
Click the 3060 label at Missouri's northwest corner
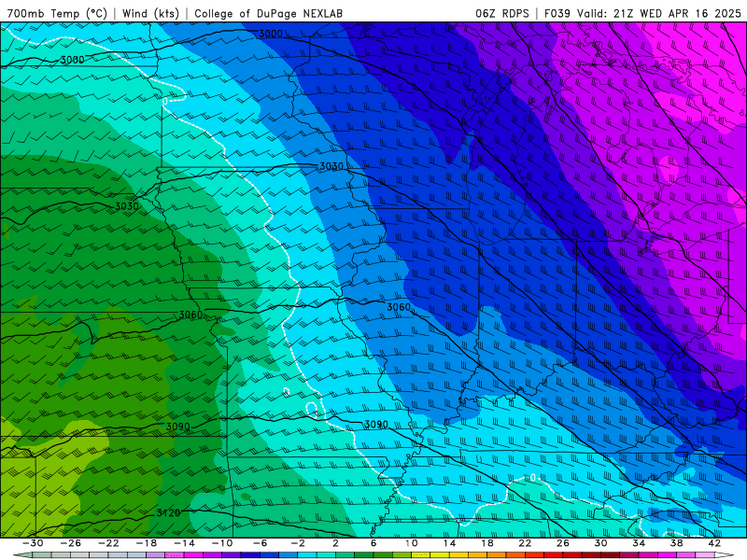click(191, 315)
